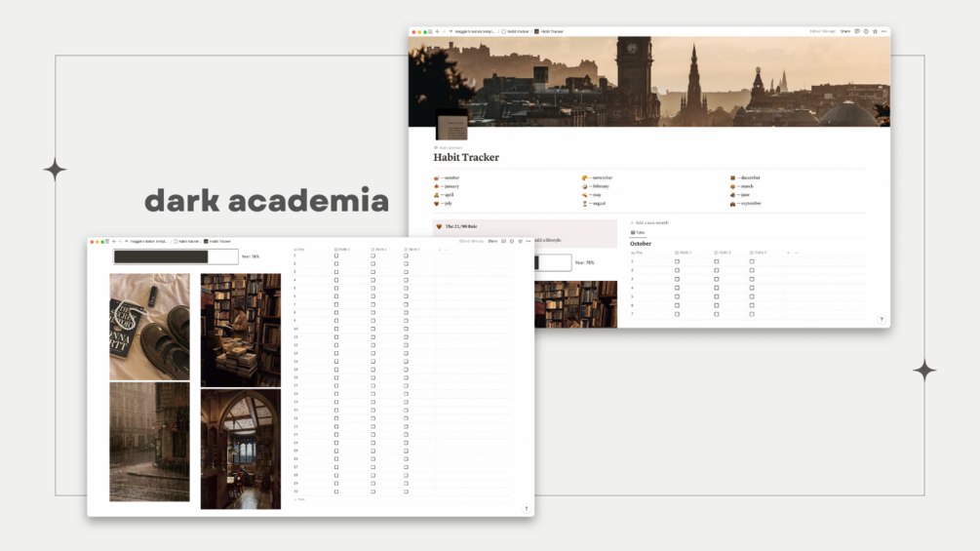Open the rainy street photo

click(149, 442)
